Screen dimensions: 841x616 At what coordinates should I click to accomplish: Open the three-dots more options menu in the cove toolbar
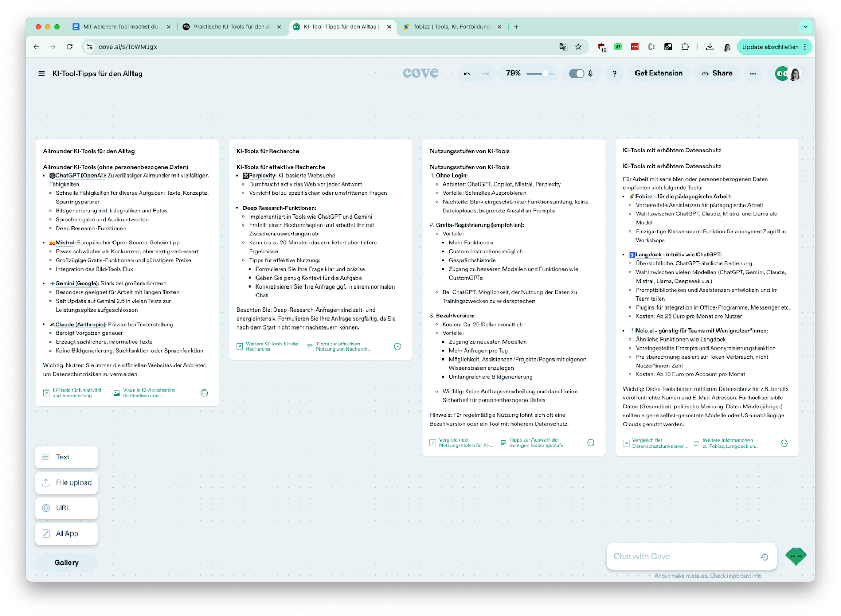click(x=753, y=74)
